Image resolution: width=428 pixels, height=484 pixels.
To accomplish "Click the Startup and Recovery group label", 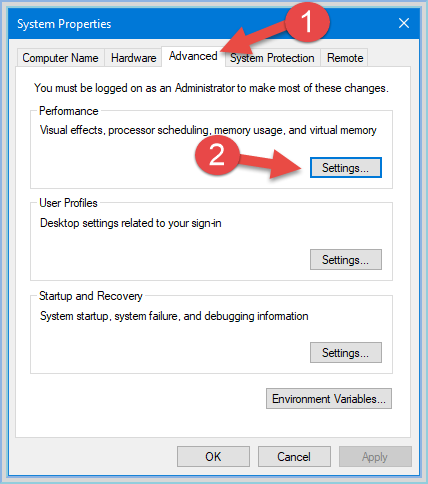I will pyautogui.click(x=91, y=296).
